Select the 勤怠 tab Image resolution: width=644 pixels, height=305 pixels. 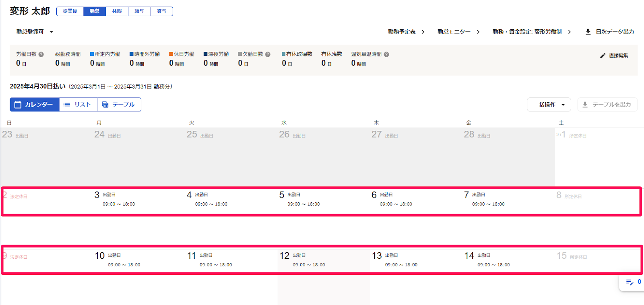click(x=95, y=11)
